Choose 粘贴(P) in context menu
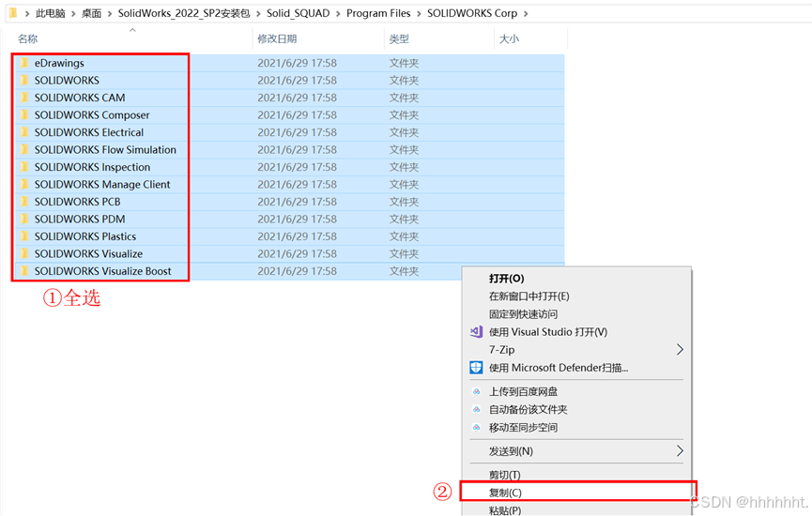Screen dimensions: 812x516 point(505,509)
